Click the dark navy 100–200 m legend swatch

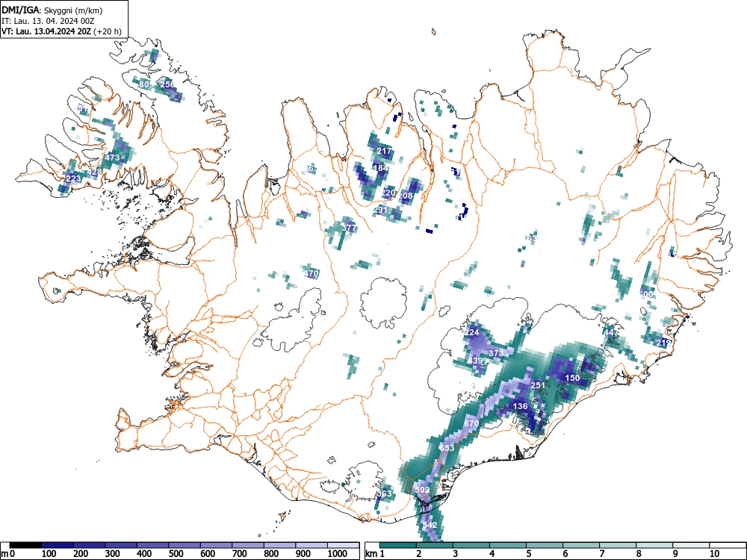click(58, 545)
